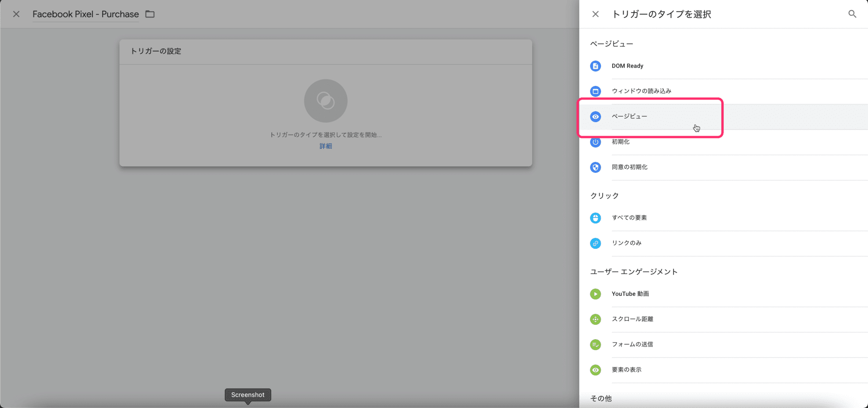This screenshot has width=868, height=408.
Task: Click the DOM Ready trigger icon
Action: 596,66
